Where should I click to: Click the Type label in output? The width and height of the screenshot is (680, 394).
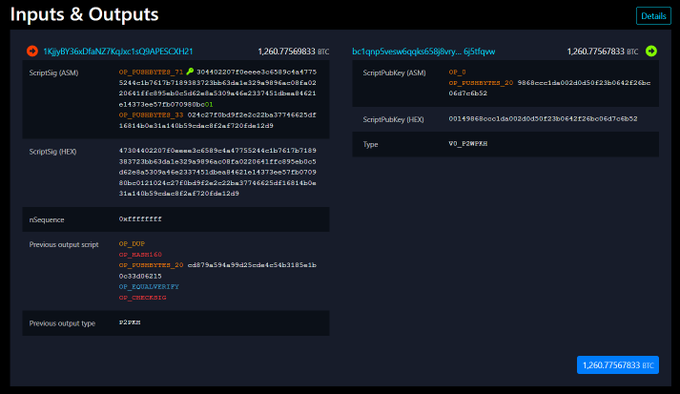370,144
